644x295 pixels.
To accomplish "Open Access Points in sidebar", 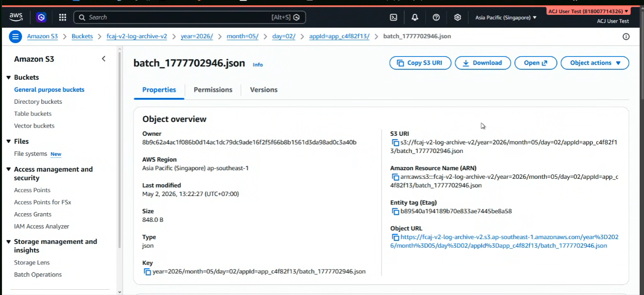I will coord(33,190).
